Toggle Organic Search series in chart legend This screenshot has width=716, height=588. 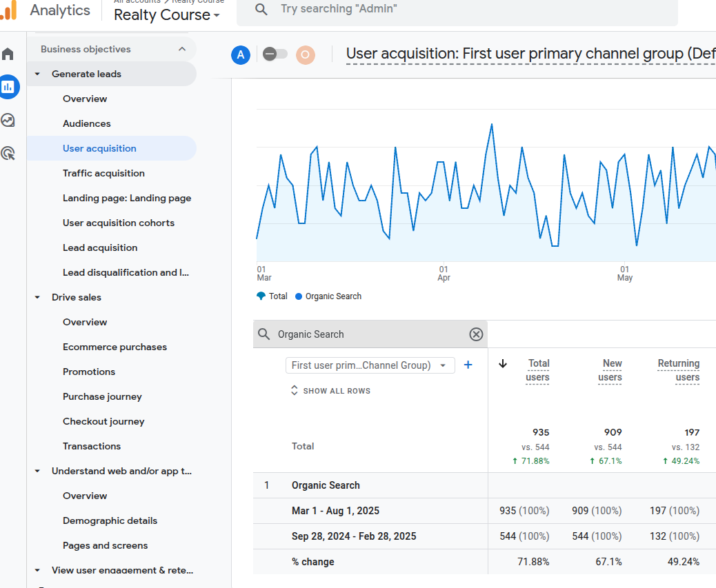tap(328, 296)
